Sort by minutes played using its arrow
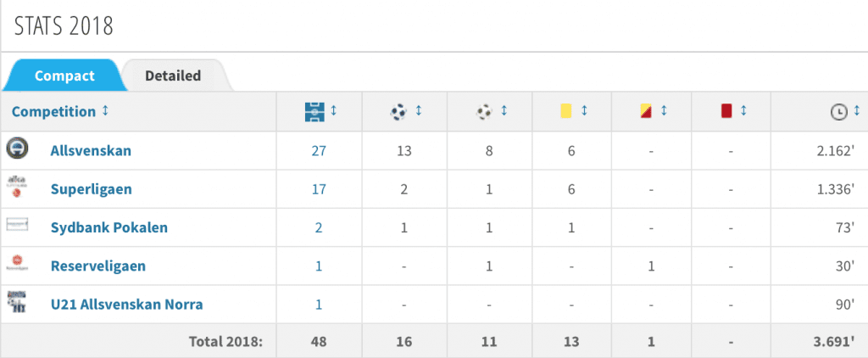Image resolution: width=868 pixels, height=358 pixels. pyautogui.click(x=857, y=111)
